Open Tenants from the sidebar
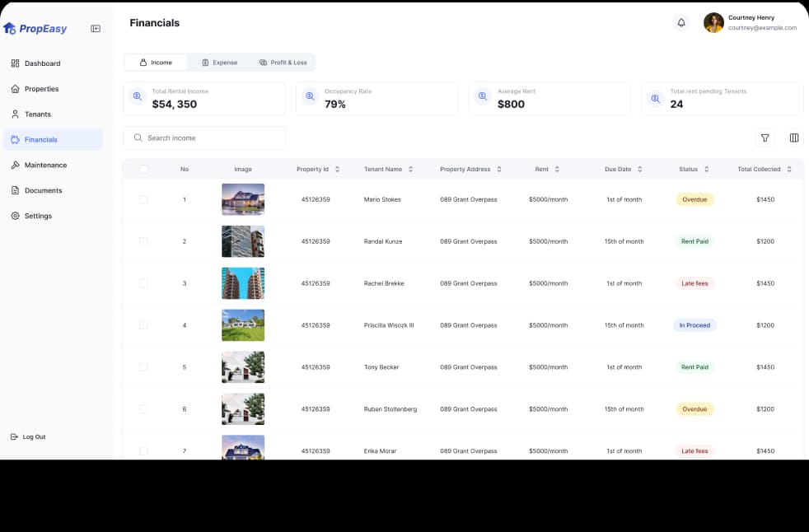This screenshot has height=532, width=809. tap(53, 114)
